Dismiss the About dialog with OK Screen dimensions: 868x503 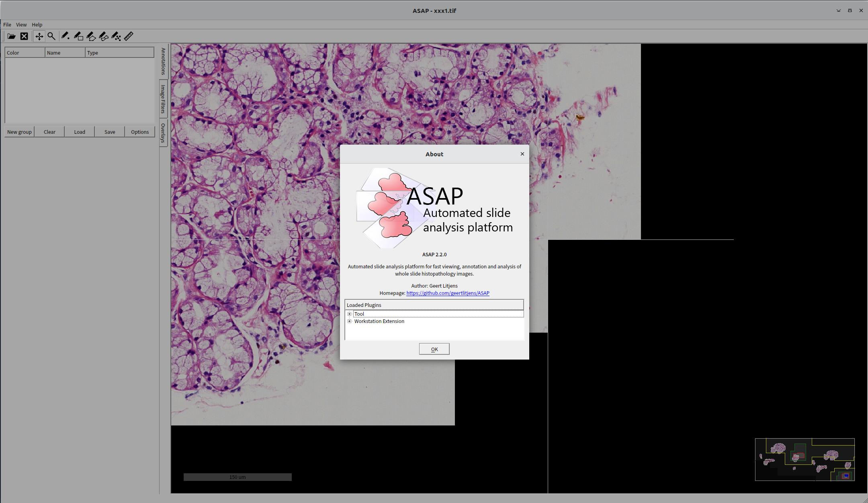tap(434, 349)
